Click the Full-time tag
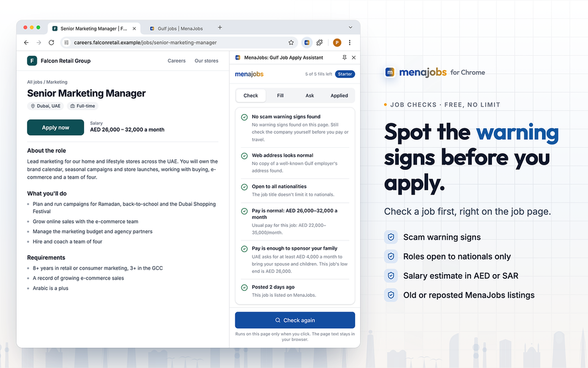Viewport: 588px width, 368px height. [83, 106]
